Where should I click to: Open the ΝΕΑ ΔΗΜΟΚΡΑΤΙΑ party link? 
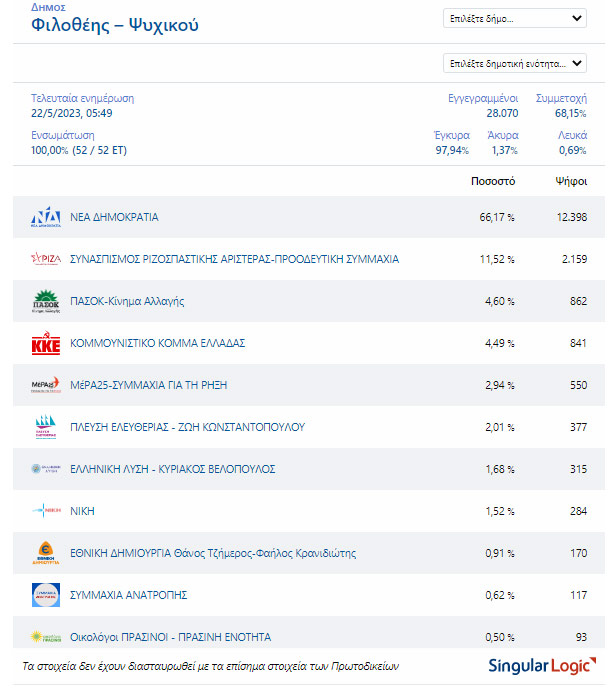coord(114,217)
